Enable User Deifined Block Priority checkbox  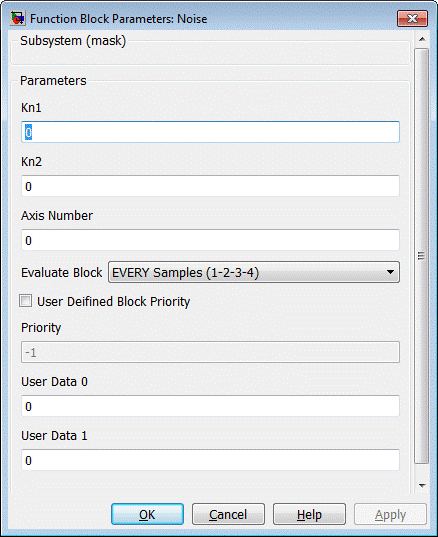26,301
